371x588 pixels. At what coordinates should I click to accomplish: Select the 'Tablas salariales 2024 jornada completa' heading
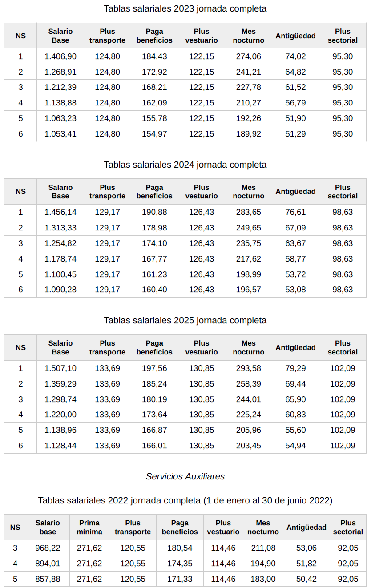pos(185,165)
